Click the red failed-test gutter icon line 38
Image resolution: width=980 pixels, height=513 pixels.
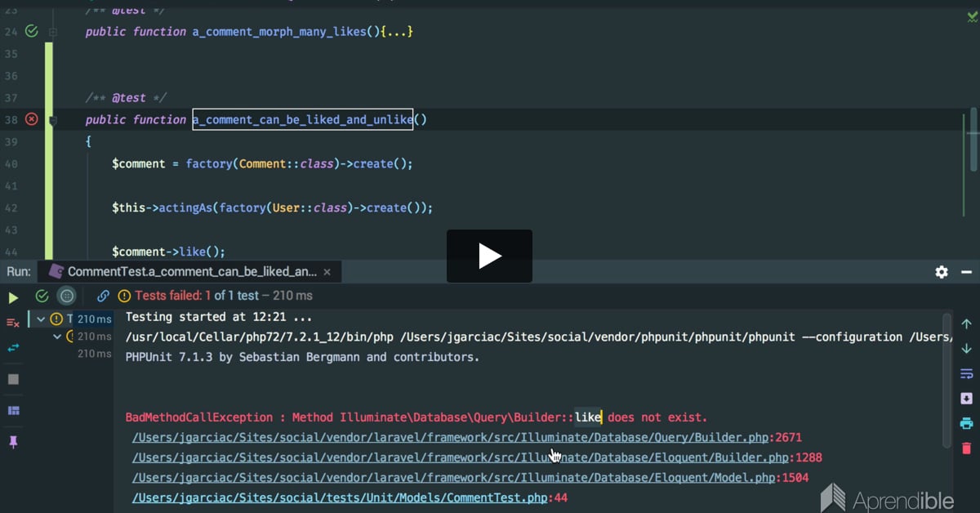pos(32,119)
